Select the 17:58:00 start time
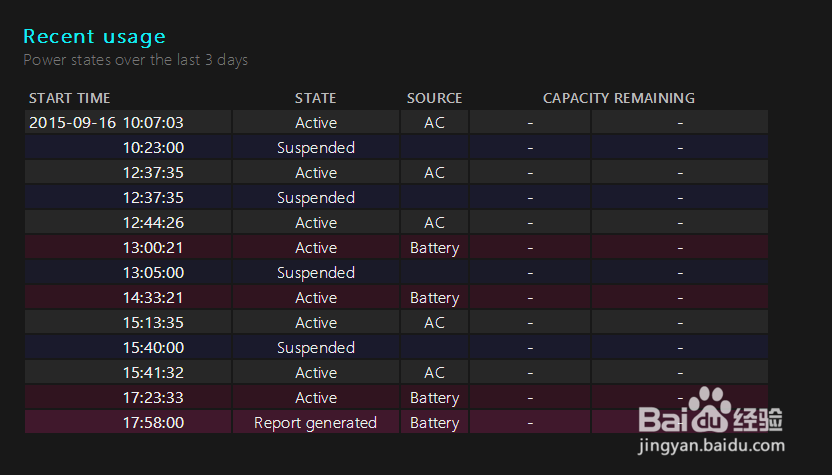The width and height of the screenshot is (832, 475). click(153, 423)
